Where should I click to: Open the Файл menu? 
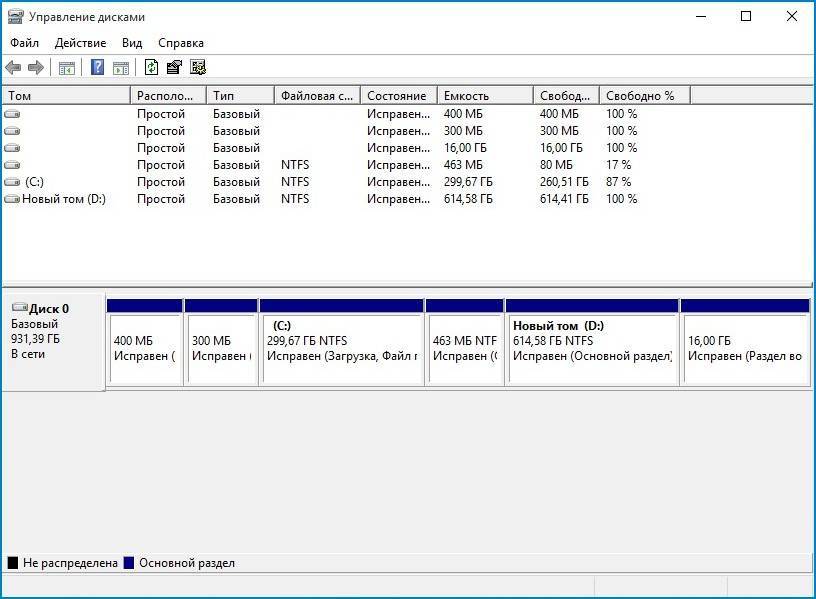click(x=25, y=43)
